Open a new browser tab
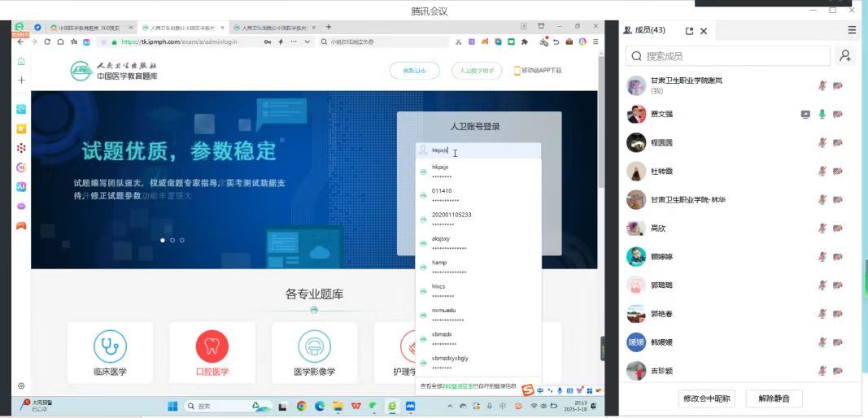868x418 pixels. [x=329, y=27]
